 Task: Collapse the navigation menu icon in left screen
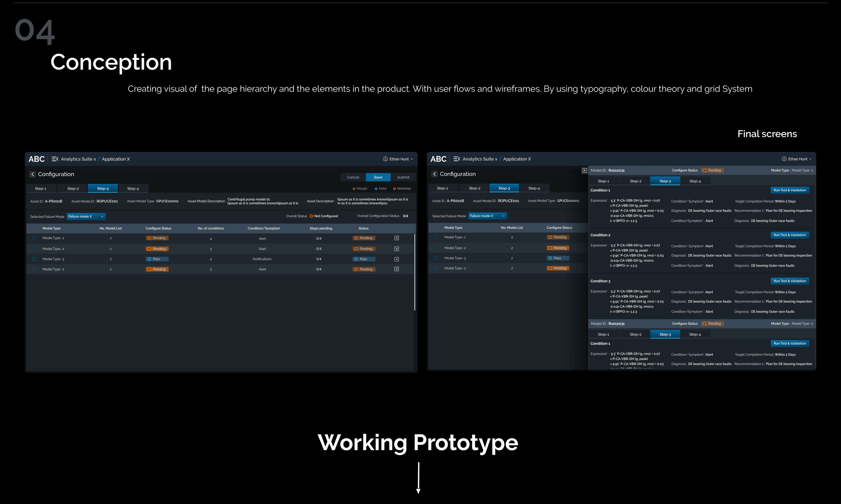click(55, 159)
